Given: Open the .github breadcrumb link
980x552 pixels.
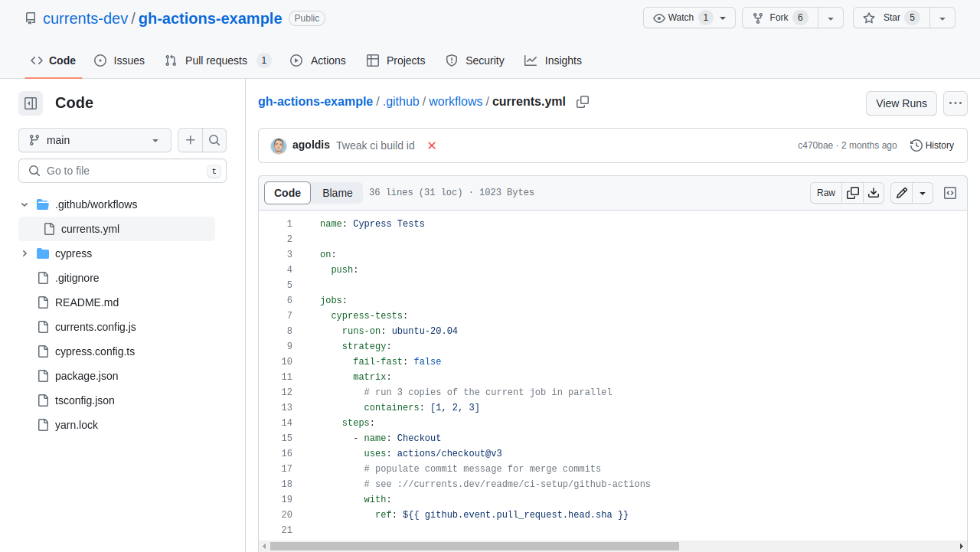Looking at the screenshot, I should (x=401, y=102).
